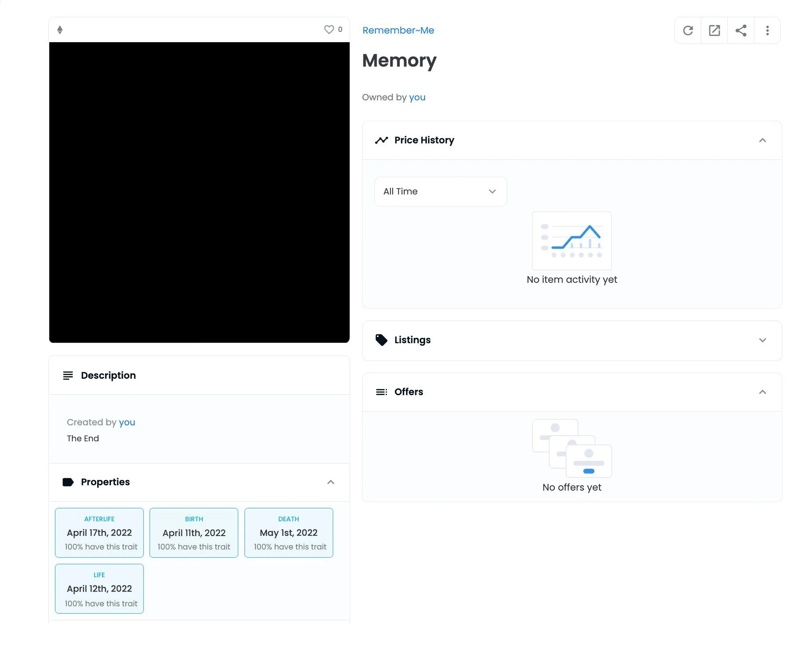The width and height of the screenshot is (812, 650).
Task: Click the 'No offers yet' text
Action: pyautogui.click(x=572, y=487)
